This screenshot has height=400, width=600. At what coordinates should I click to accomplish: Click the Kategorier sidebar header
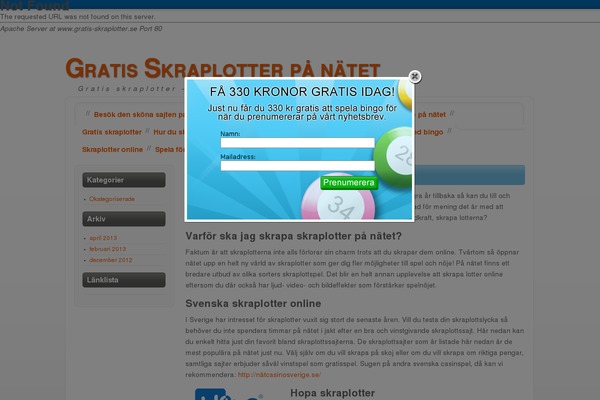(124, 180)
